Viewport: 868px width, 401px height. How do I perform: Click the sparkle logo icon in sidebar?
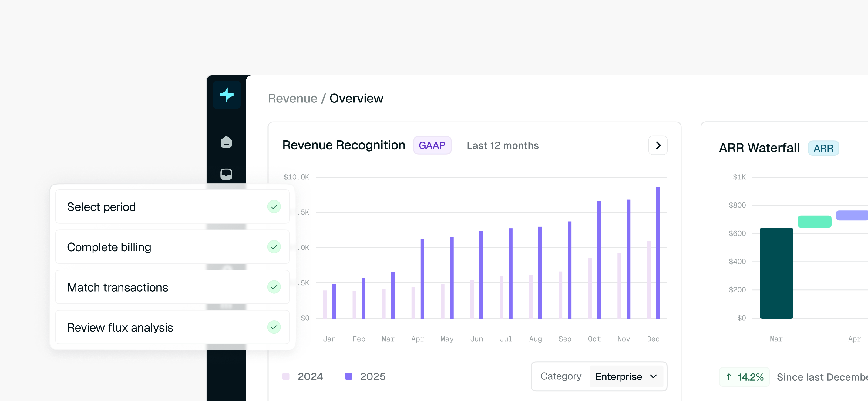(227, 95)
